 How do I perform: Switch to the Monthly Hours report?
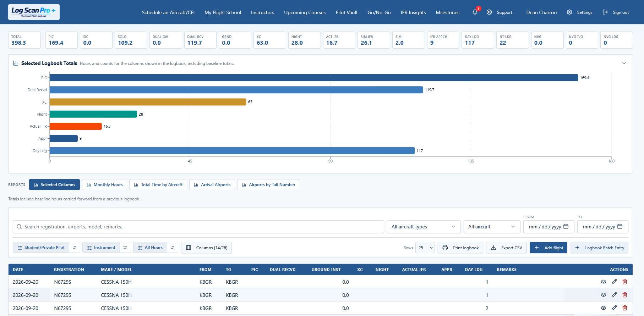pos(105,185)
